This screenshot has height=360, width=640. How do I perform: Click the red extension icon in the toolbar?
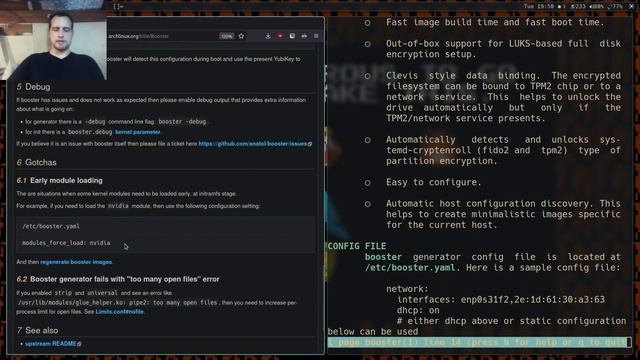pyautogui.click(x=280, y=36)
